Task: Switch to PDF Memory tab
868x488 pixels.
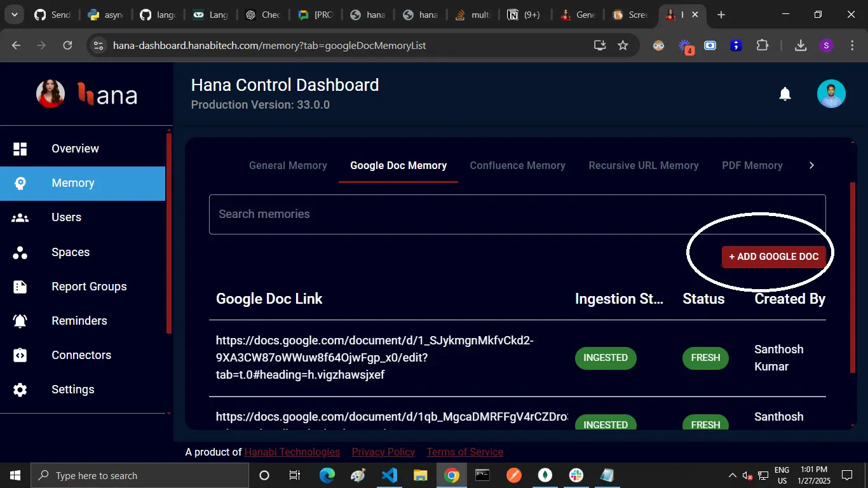Action: [x=752, y=165]
